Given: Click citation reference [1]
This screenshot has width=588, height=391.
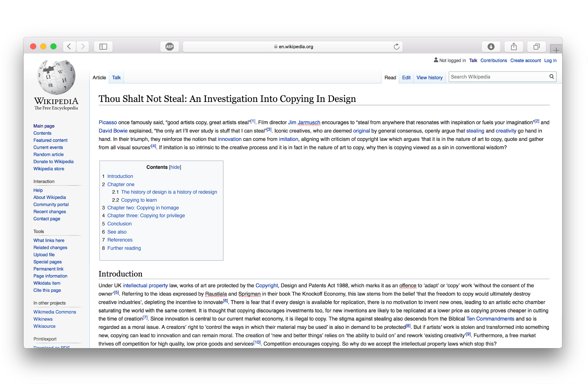Looking at the screenshot, I should pos(253,121).
